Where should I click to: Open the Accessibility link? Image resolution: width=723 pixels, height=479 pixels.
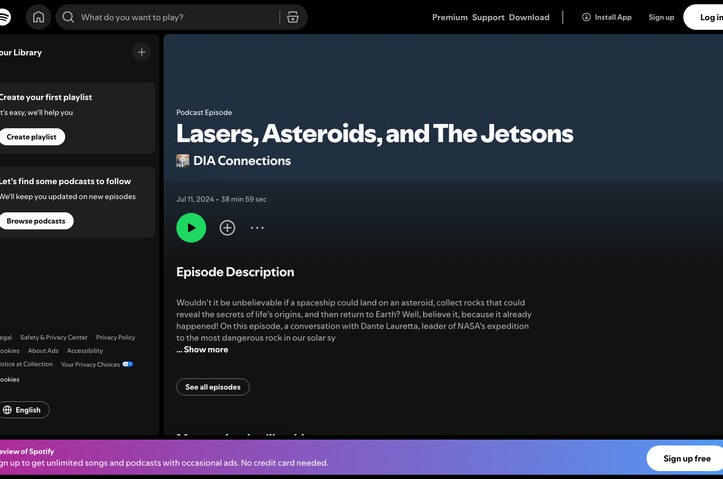[x=85, y=351]
